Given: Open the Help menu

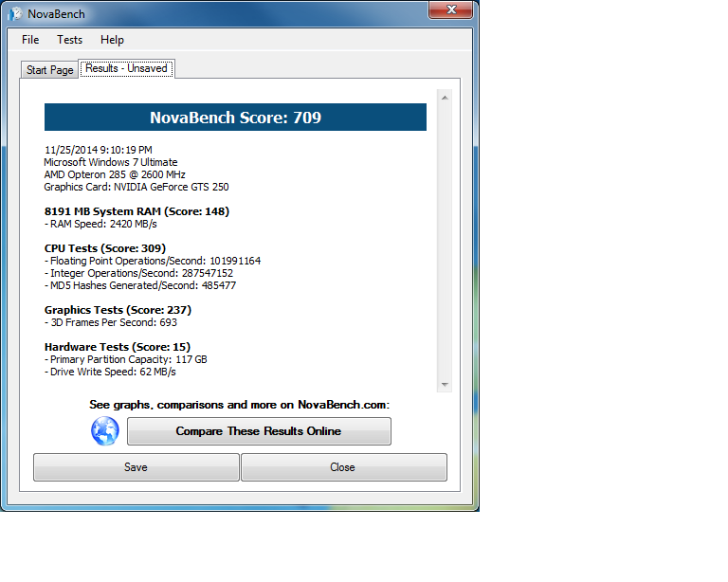Looking at the screenshot, I should 112,40.
